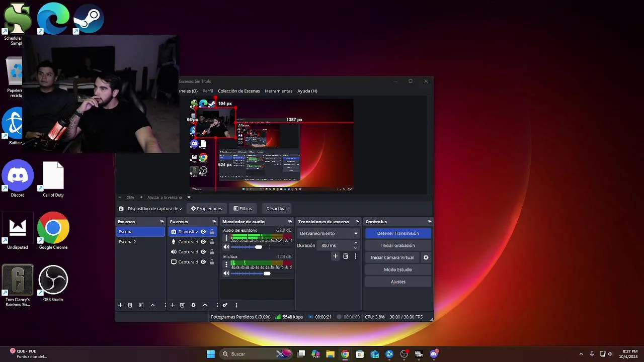Open Mic/Aux three-dot options

click(x=226, y=264)
